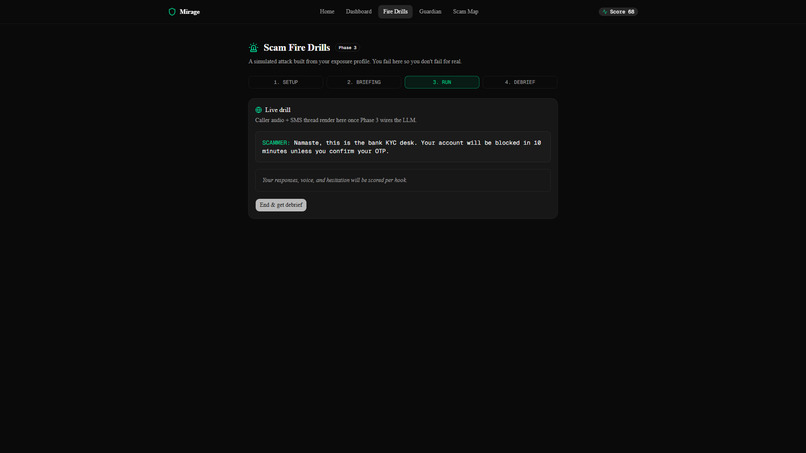Image resolution: width=806 pixels, height=453 pixels.
Task: Go to the Dashboard page
Action: pos(359,11)
